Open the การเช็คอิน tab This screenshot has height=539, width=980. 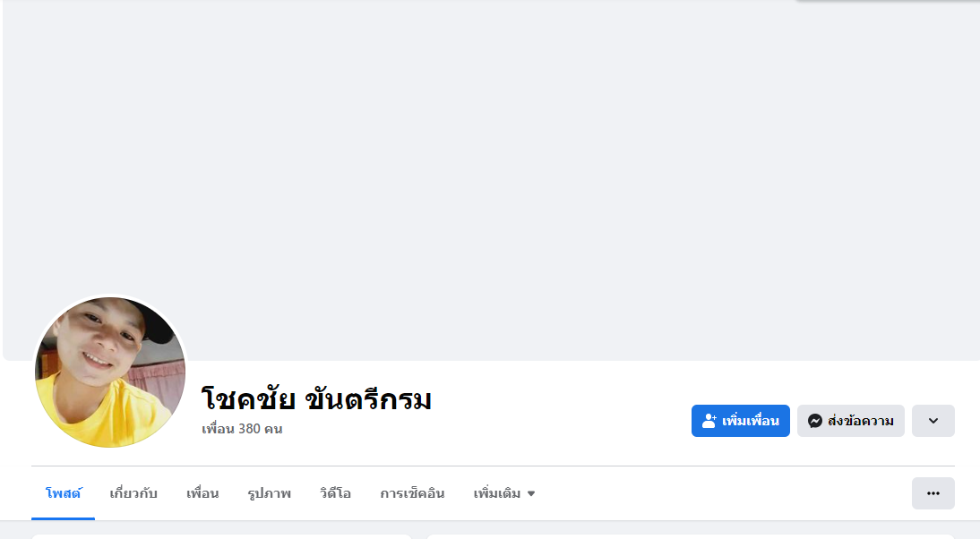tap(412, 493)
